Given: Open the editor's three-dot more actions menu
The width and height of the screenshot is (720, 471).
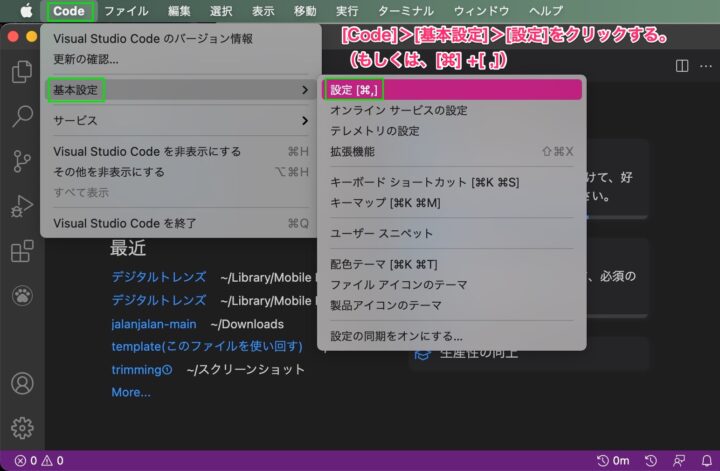Looking at the screenshot, I should click(705, 65).
